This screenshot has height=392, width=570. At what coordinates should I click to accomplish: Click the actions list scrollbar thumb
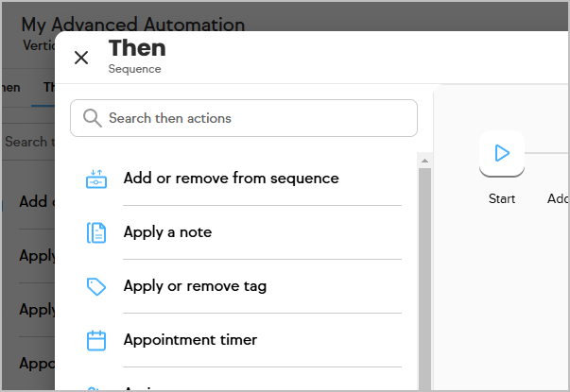pos(424,279)
